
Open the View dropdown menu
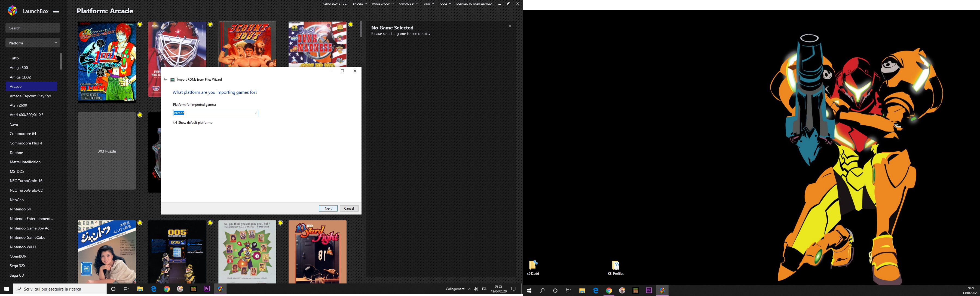click(428, 4)
